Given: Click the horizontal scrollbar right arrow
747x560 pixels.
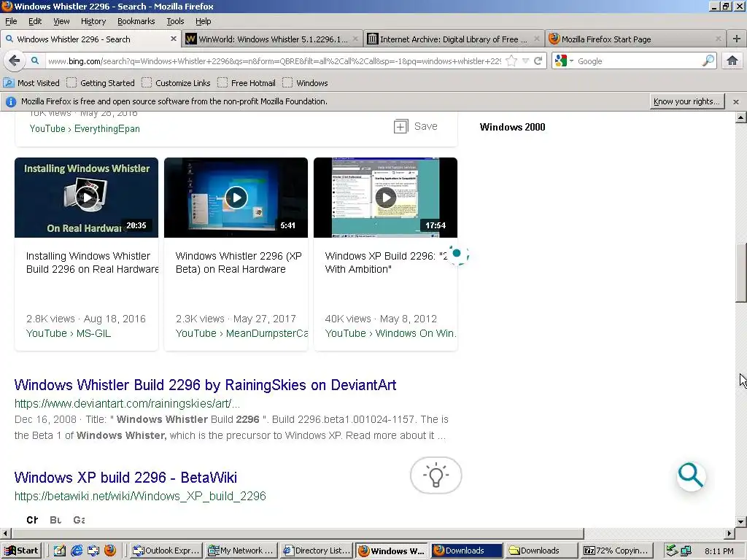Looking at the screenshot, I should [x=729, y=533].
